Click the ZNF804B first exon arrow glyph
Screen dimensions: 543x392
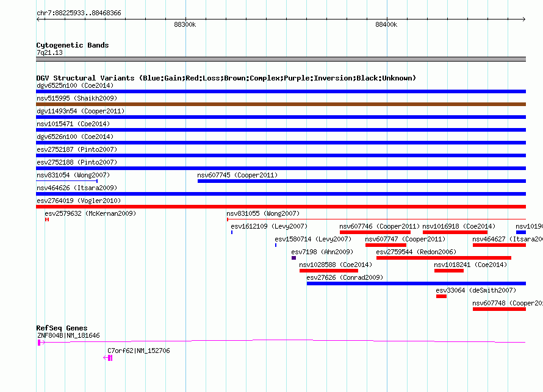click(x=41, y=343)
